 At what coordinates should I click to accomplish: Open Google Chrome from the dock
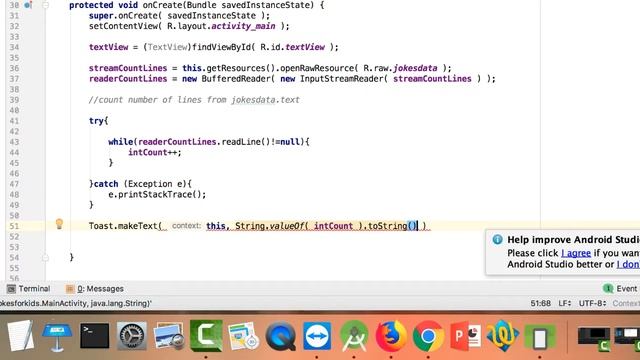[428, 336]
